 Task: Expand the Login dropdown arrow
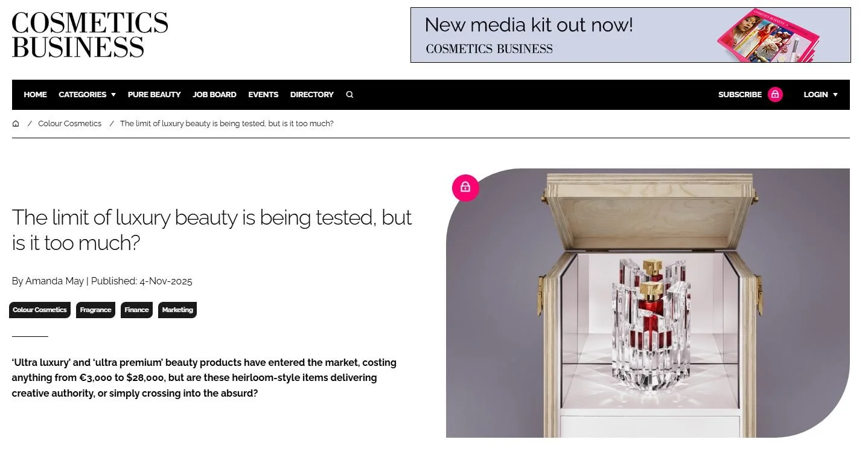835,95
